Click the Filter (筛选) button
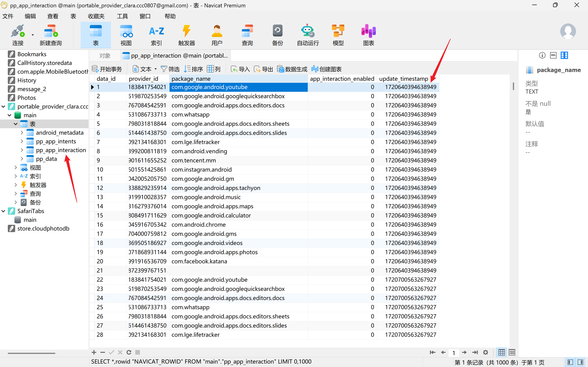This screenshot has height=367, width=588. [x=170, y=69]
